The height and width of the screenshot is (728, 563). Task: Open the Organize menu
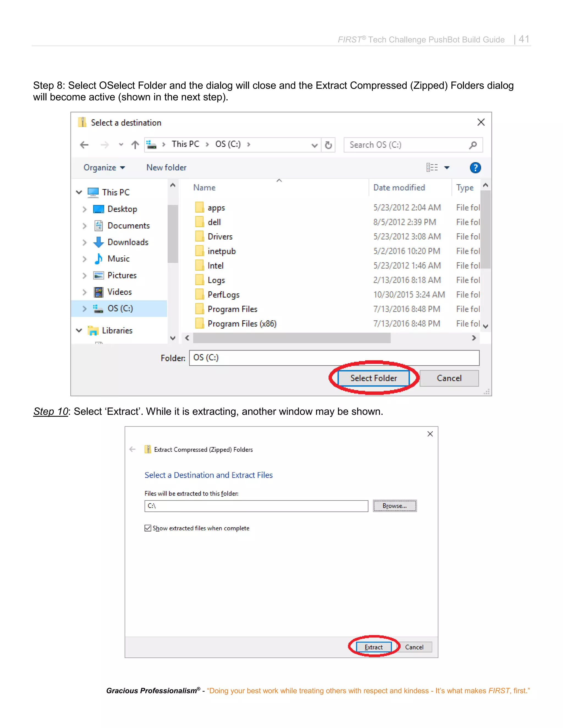(x=104, y=168)
